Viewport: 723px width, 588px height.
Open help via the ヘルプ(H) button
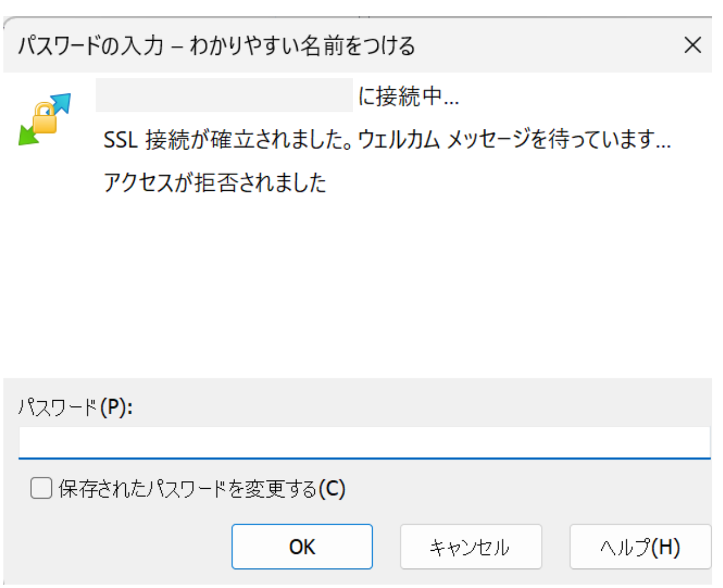pos(640,547)
